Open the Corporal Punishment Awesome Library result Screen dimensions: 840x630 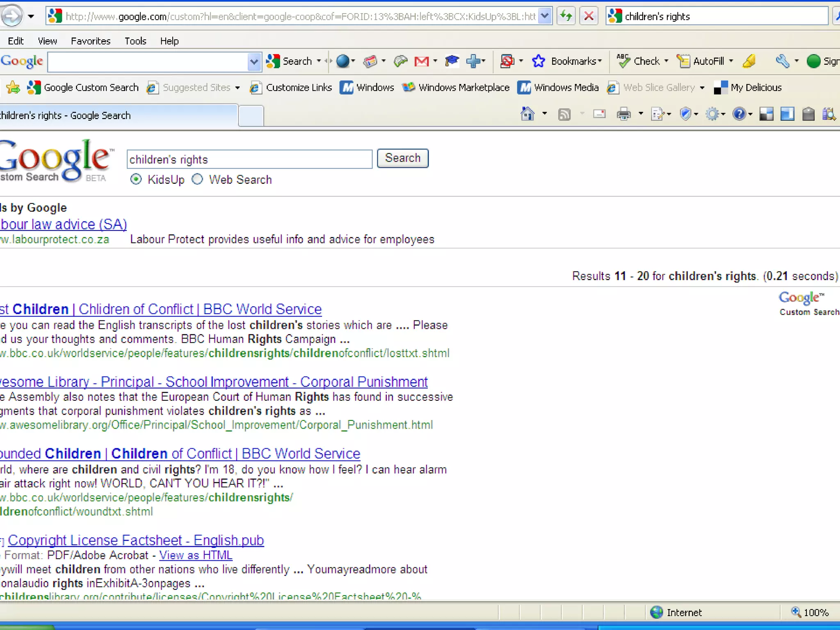point(214,382)
